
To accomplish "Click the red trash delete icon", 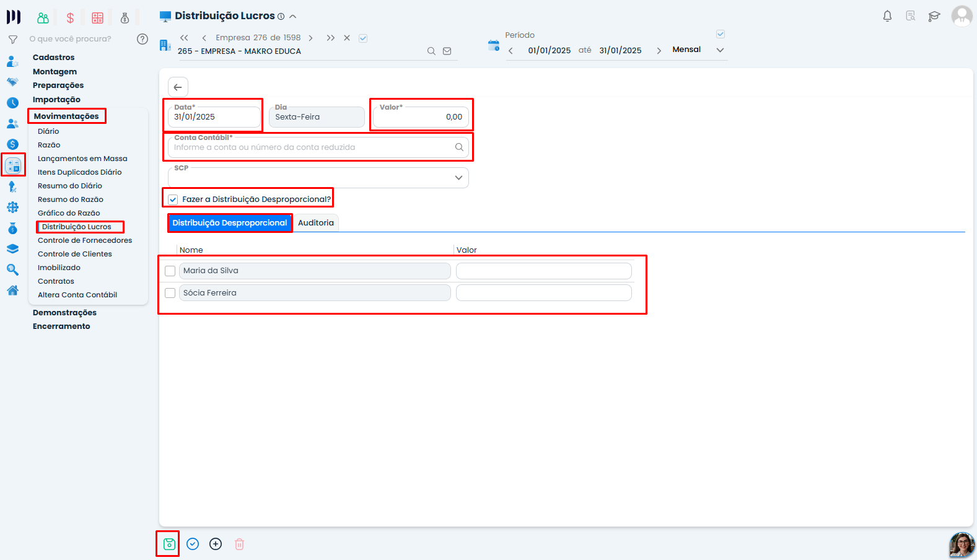I will click(x=239, y=544).
